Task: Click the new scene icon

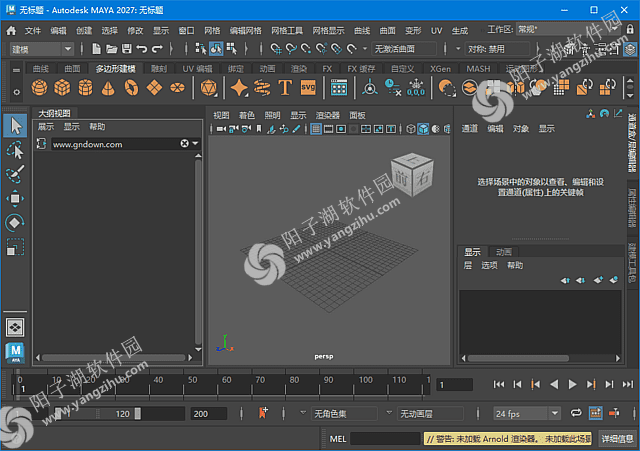Action: tap(96, 49)
